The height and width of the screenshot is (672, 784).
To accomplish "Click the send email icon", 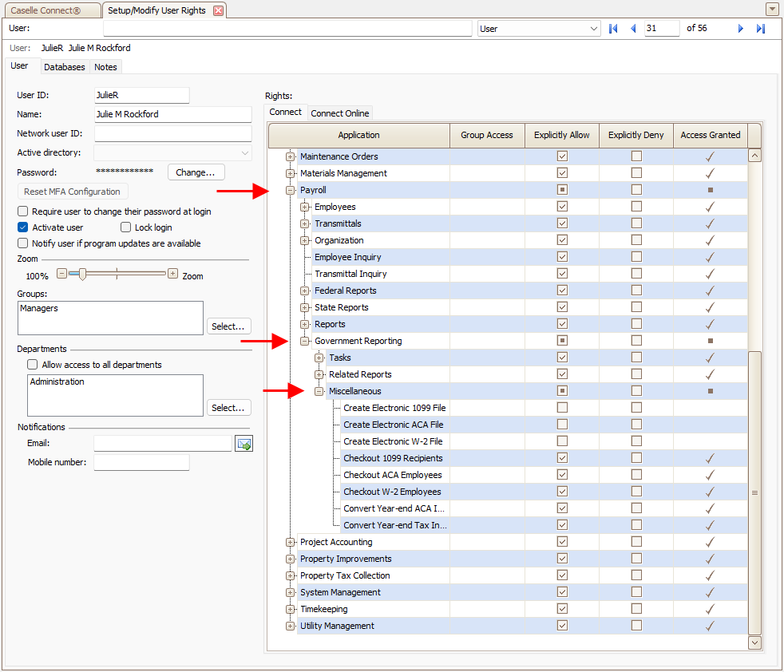I will 244,444.
